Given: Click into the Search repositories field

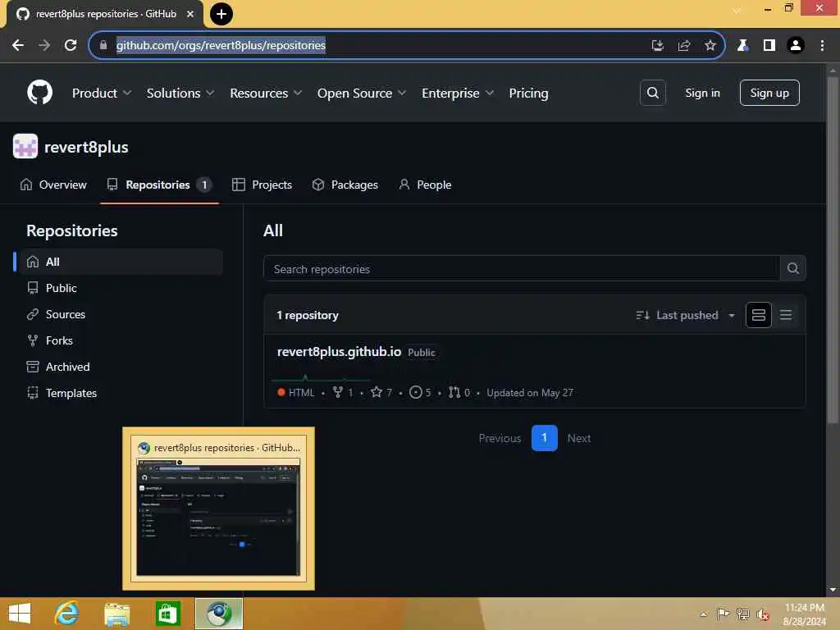Looking at the screenshot, I should point(522,268).
